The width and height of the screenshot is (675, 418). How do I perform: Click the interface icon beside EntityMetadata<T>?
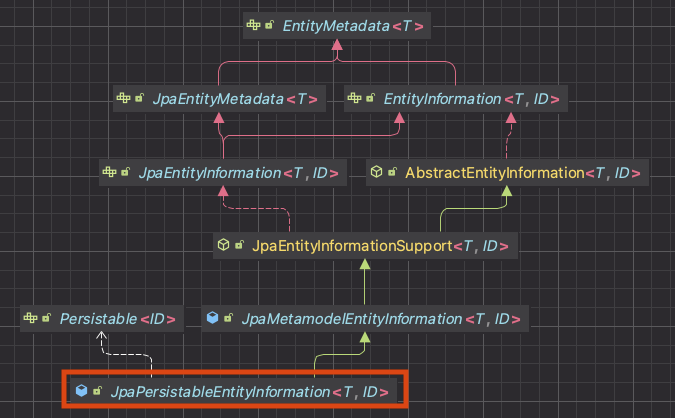click(253, 25)
